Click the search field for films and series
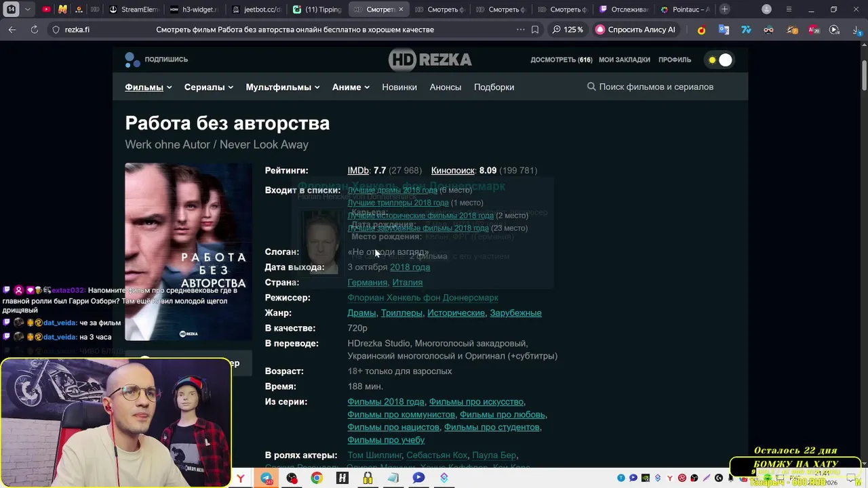This screenshot has height=488, width=868. (x=656, y=87)
